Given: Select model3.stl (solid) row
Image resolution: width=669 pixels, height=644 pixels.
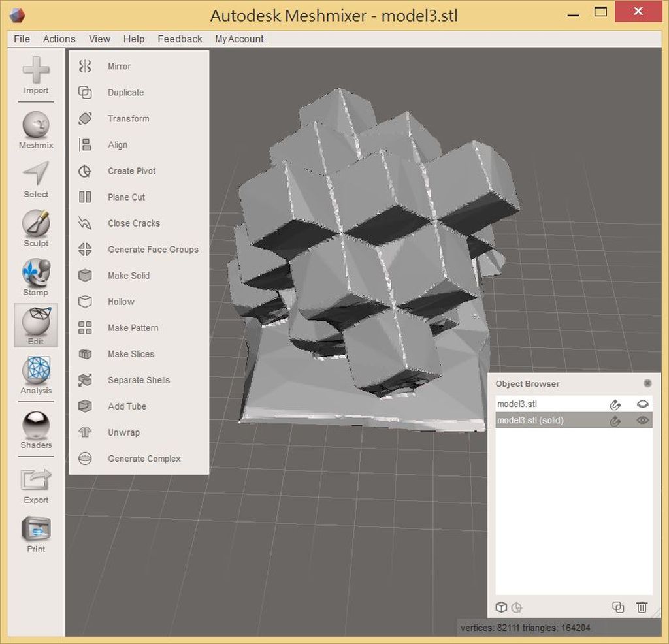Looking at the screenshot, I should click(x=574, y=421).
